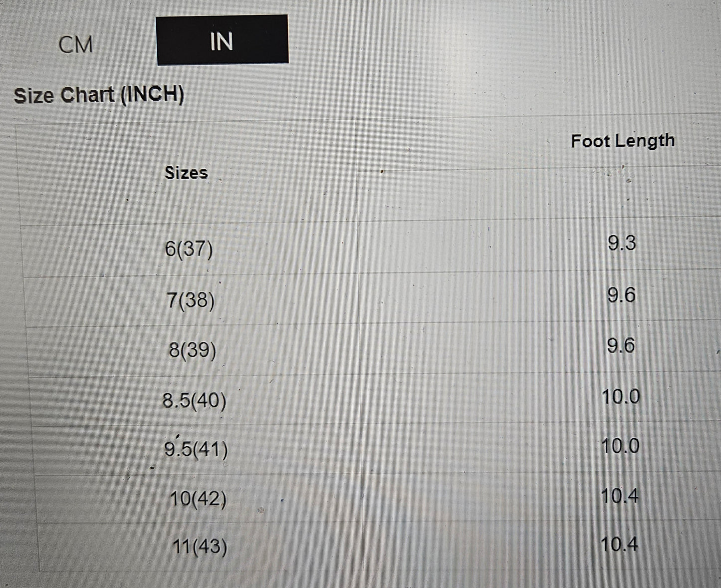Select the 11(43) size cell
Screen dimensions: 721x588
(x=200, y=547)
